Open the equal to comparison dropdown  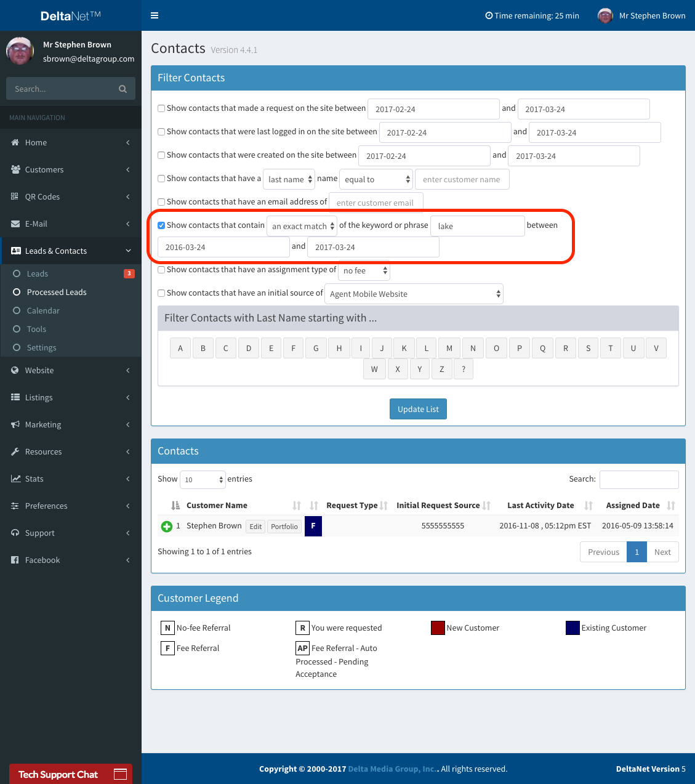point(376,179)
